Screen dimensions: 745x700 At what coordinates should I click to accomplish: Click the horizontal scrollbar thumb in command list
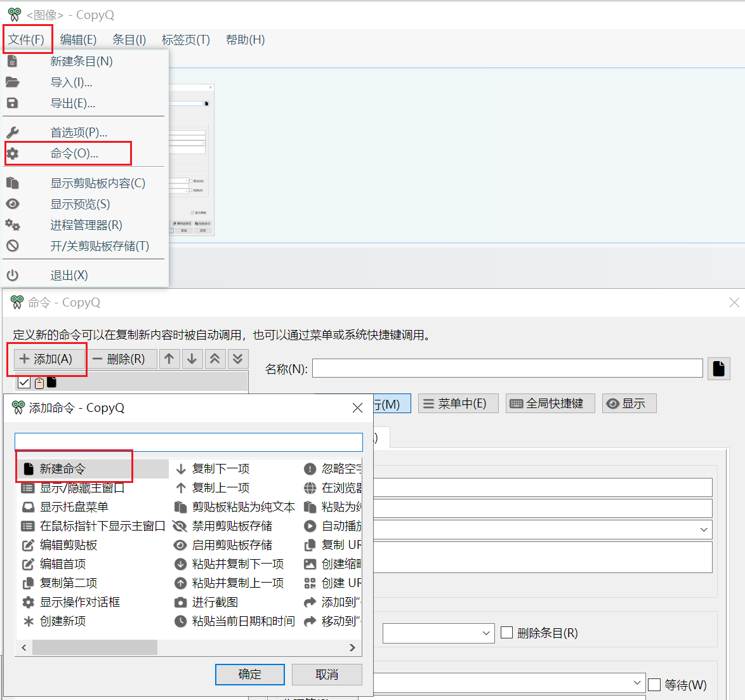point(95,647)
